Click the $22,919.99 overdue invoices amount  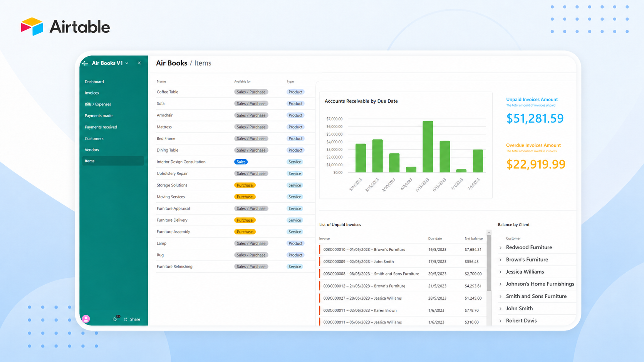tap(536, 164)
